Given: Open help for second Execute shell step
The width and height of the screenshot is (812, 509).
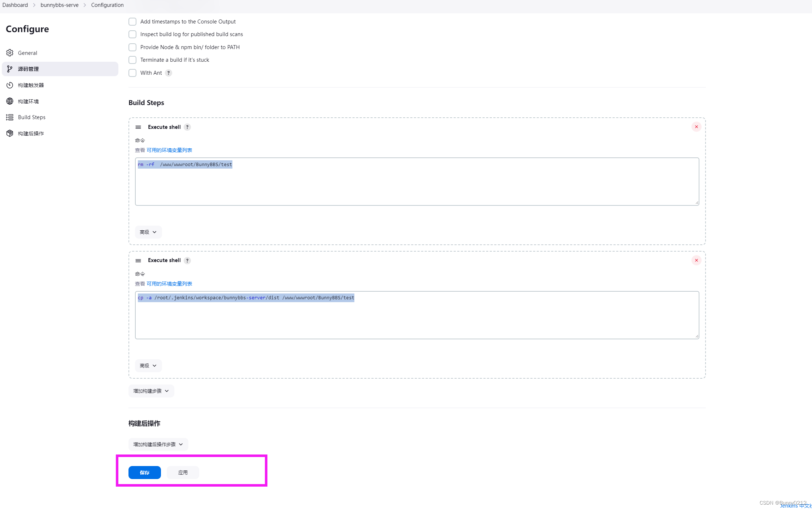Looking at the screenshot, I should pyautogui.click(x=187, y=261).
